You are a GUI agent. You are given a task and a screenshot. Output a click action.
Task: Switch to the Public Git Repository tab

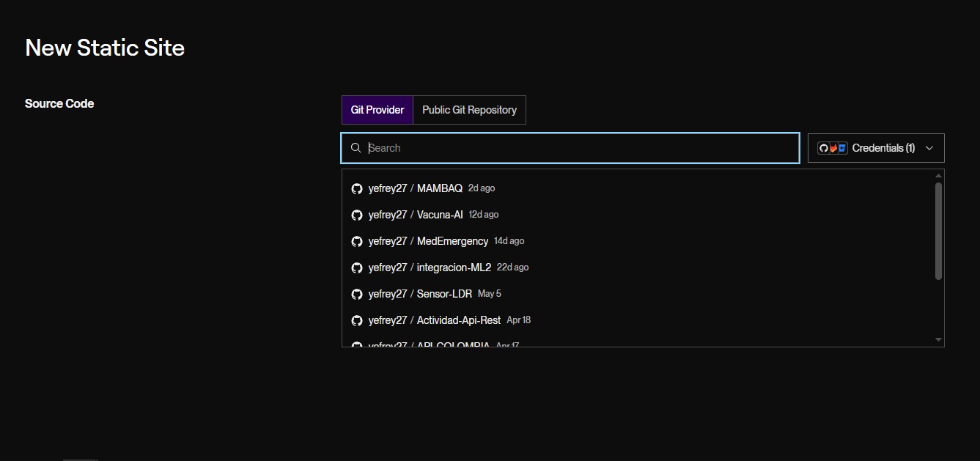tap(469, 110)
